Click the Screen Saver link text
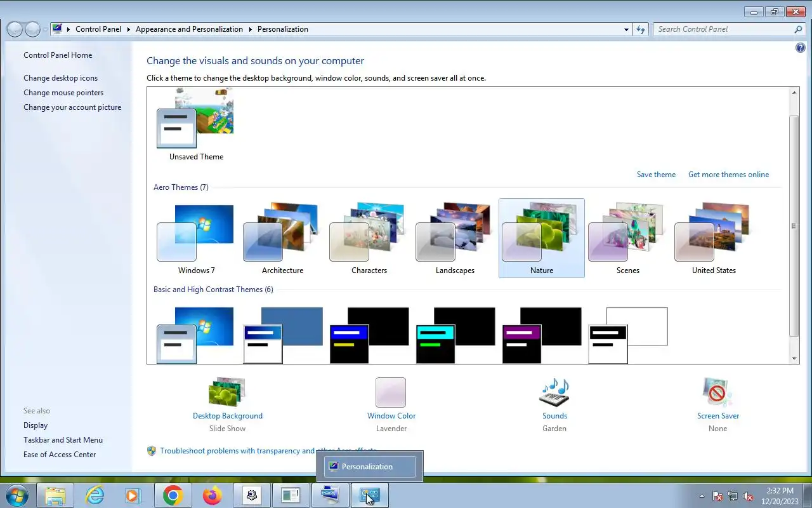Viewport: 812px width, 508px height. click(718, 416)
